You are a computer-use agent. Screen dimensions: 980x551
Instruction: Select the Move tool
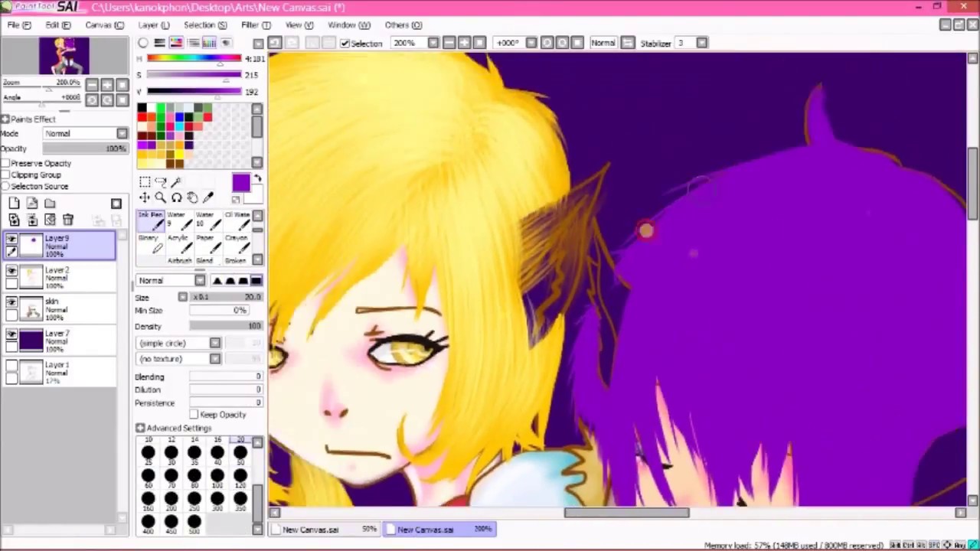click(x=145, y=197)
